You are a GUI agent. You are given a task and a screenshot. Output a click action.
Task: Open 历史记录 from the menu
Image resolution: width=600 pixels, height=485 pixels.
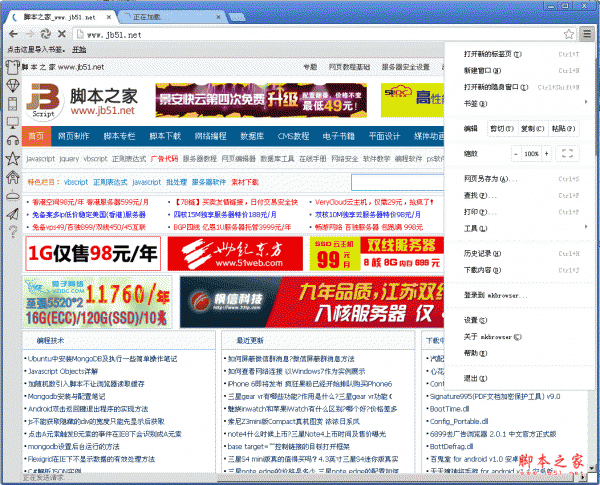tap(520, 253)
